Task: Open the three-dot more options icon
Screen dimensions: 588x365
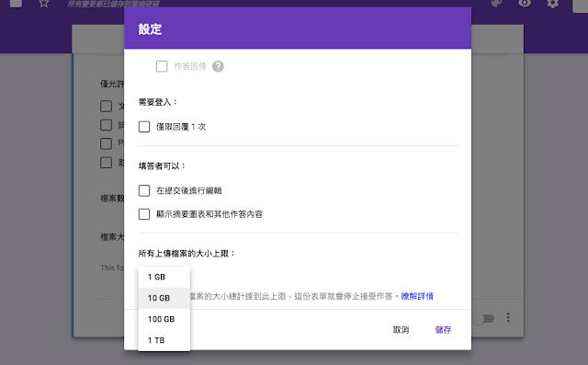Action: pos(508,318)
